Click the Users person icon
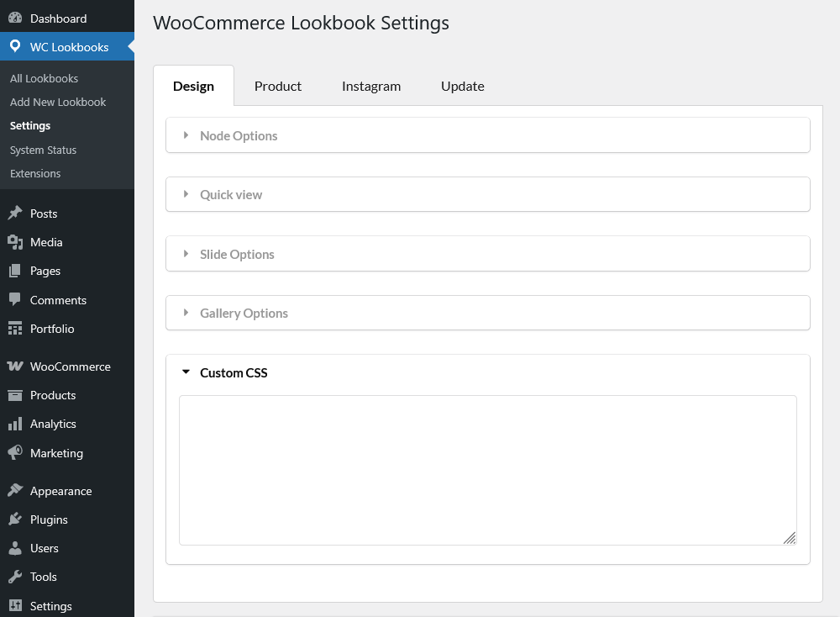The height and width of the screenshot is (617, 840). click(x=15, y=548)
